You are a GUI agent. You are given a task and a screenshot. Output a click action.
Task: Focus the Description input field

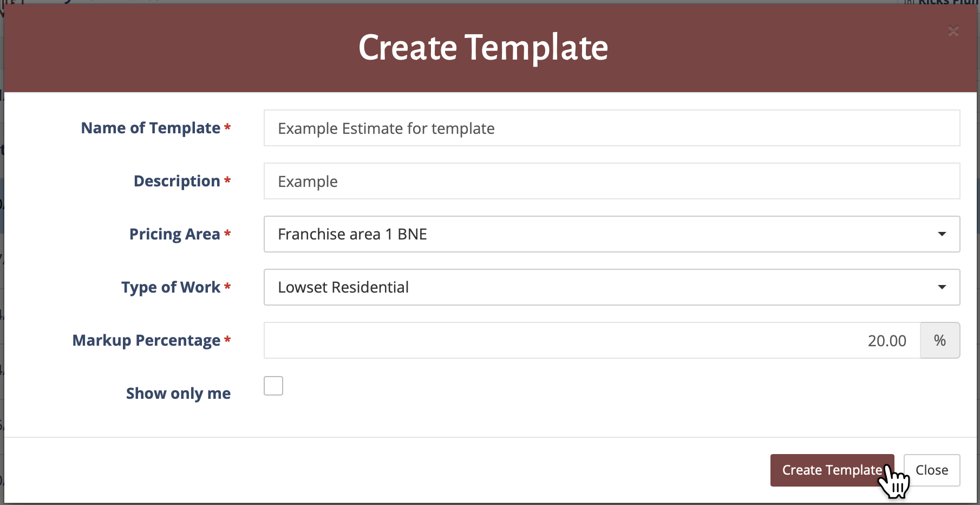click(611, 182)
